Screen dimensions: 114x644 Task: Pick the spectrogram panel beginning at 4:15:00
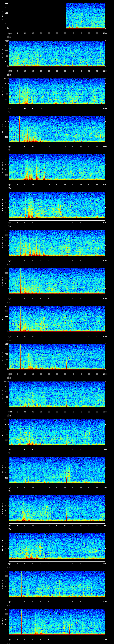[57, 243]
